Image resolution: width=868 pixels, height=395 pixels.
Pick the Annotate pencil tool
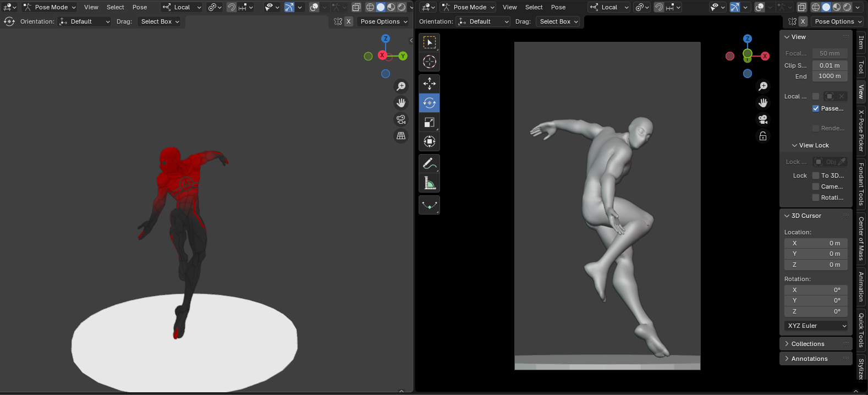[x=429, y=163]
